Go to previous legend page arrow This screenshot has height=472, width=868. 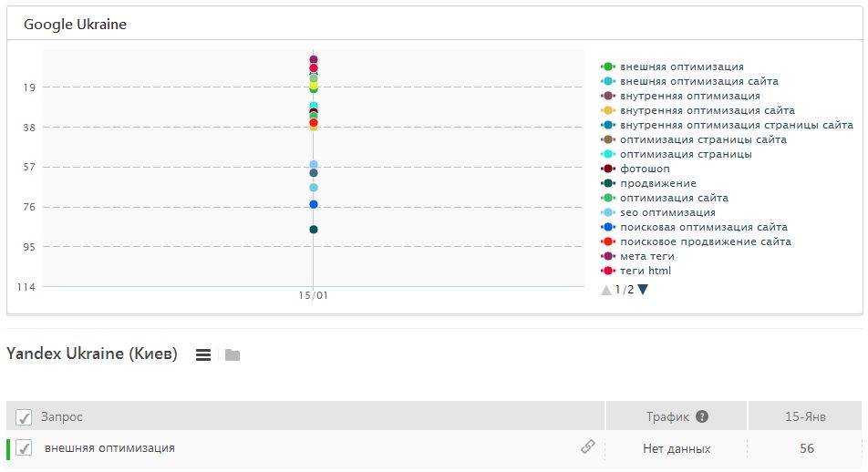[x=606, y=290]
